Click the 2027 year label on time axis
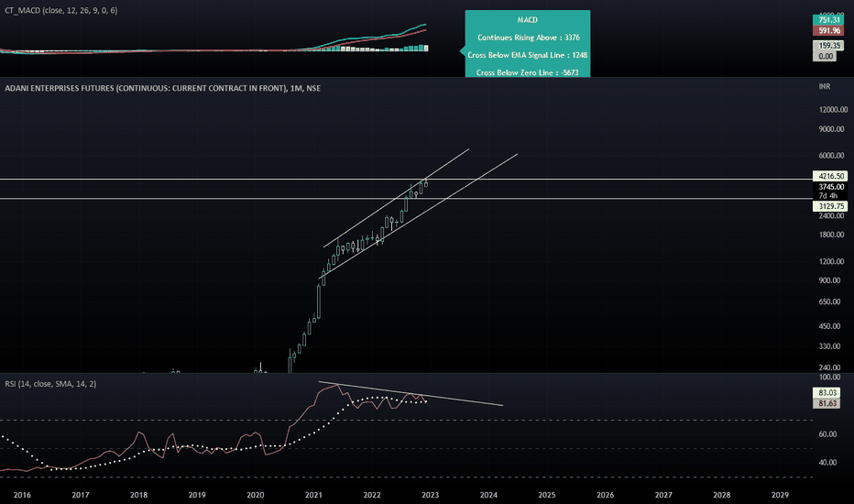This screenshot has height=504, width=854. point(663,495)
